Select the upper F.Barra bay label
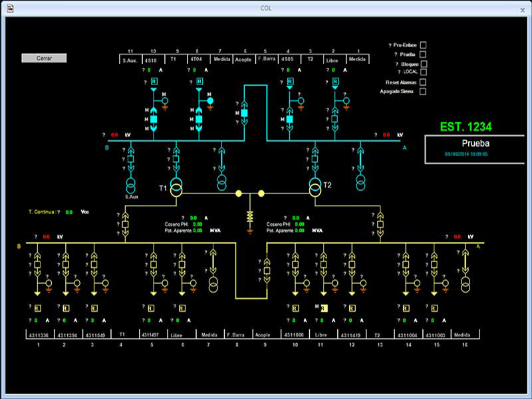 click(267, 59)
